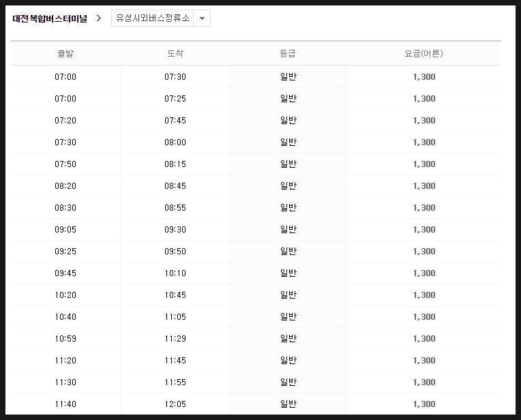Select the arrival time 08:15
521x420 pixels.
[x=175, y=164]
